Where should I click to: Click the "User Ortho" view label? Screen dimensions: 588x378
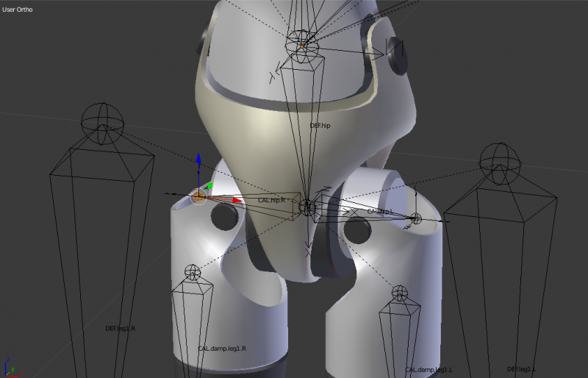(17, 10)
